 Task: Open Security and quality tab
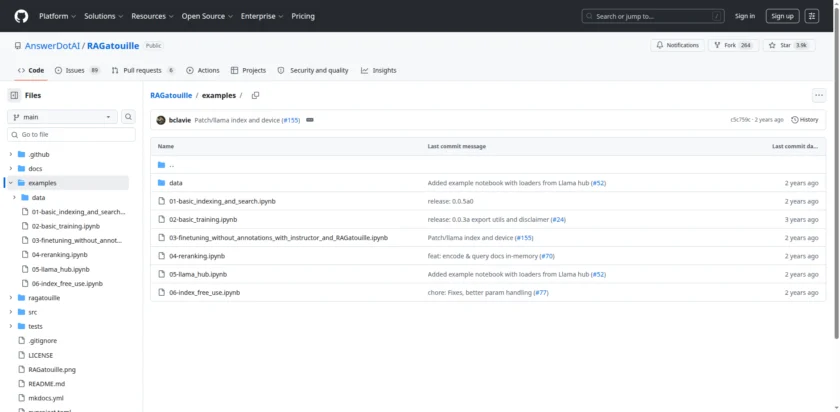click(x=313, y=70)
